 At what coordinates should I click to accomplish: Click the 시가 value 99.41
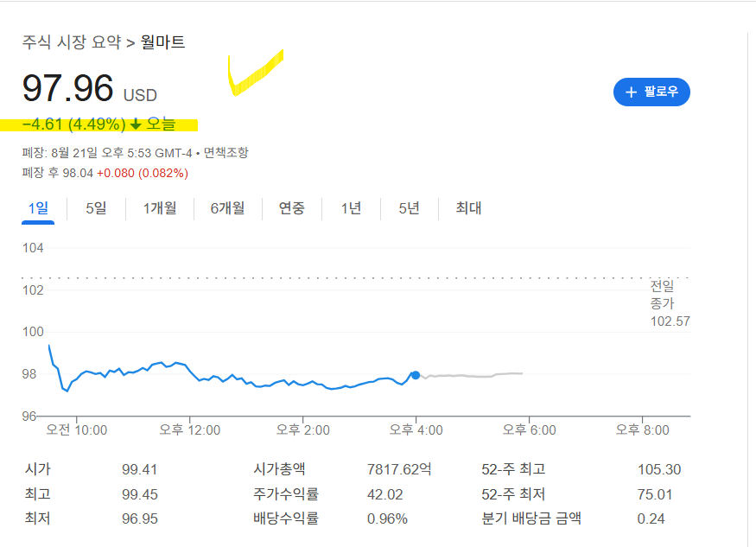click(x=139, y=469)
